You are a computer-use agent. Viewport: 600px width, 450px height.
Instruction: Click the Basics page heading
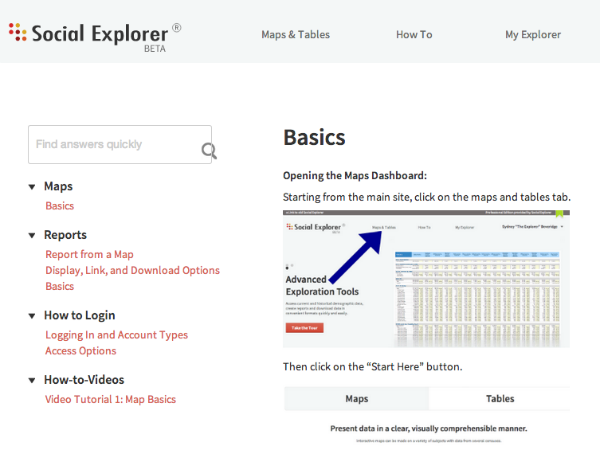click(314, 138)
